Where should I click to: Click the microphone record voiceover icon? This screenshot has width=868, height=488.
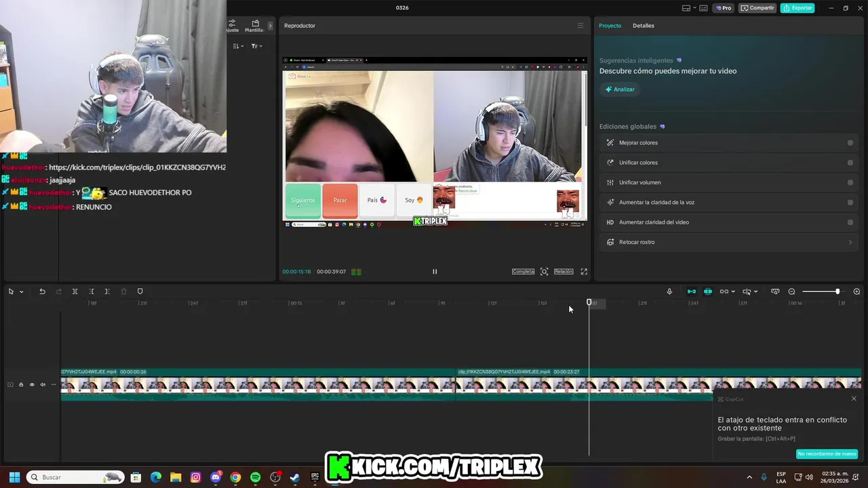coord(669,291)
